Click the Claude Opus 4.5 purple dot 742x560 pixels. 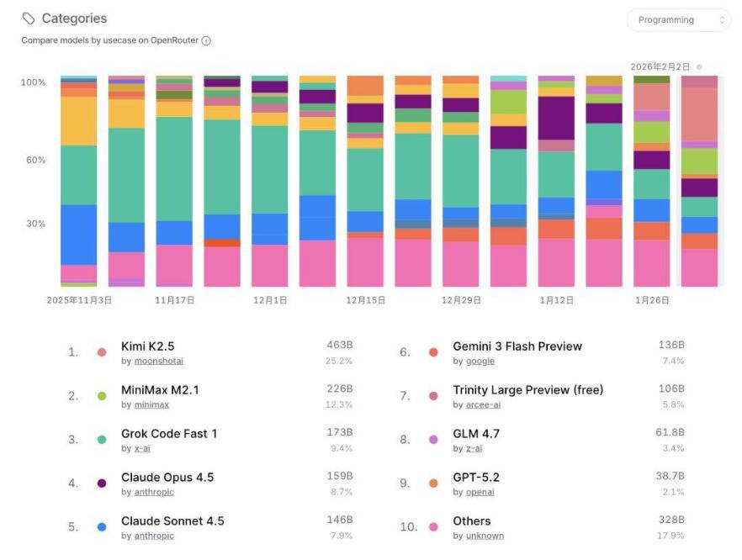click(102, 483)
